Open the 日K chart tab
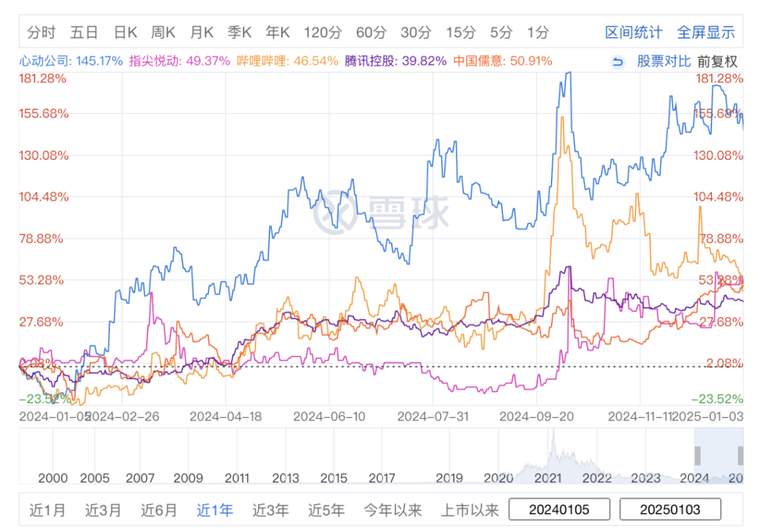The image size is (760, 532). click(x=125, y=32)
